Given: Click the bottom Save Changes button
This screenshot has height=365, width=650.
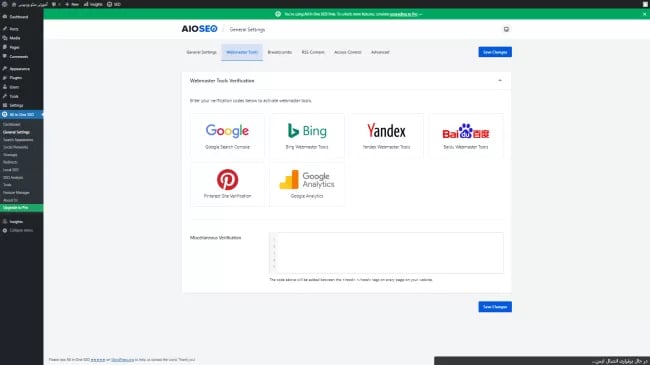Looking at the screenshot, I should pos(495,307).
